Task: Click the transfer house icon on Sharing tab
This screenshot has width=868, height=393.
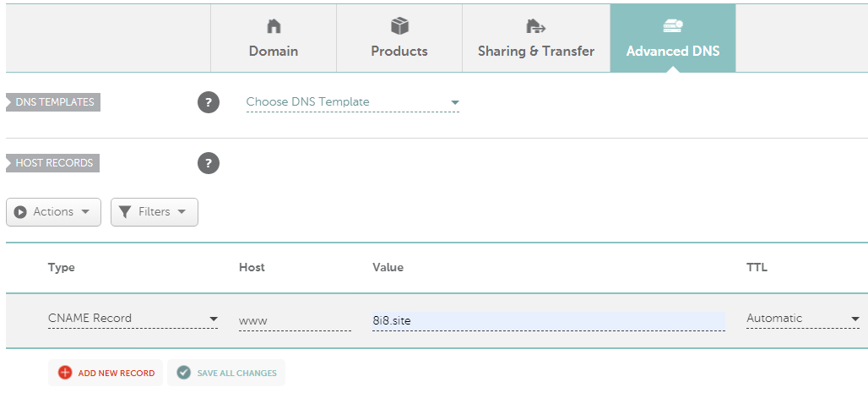Action: tap(535, 25)
